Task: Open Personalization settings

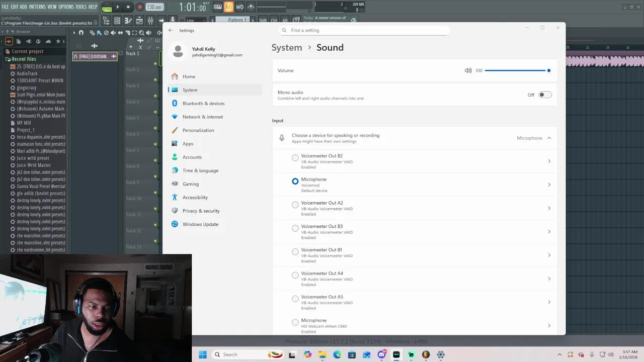Action: point(215,130)
